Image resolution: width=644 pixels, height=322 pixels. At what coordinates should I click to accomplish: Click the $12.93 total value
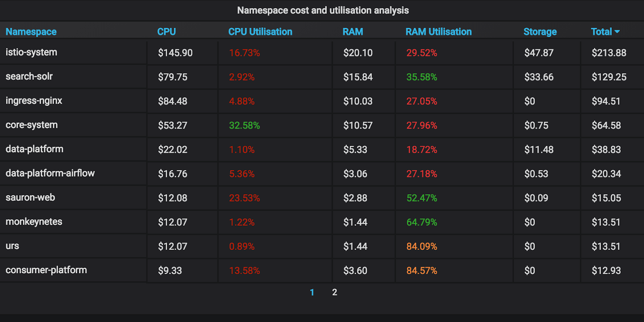click(x=607, y=270)
